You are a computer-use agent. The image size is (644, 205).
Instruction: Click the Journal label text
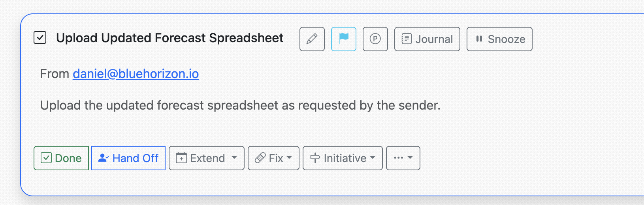pyautogui.click(x=434, y=39)
